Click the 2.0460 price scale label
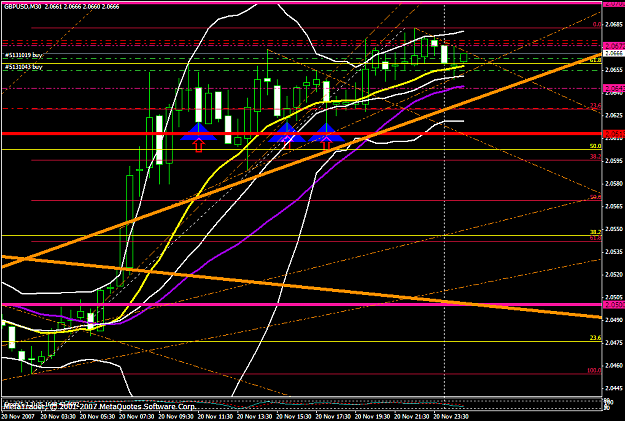 click(614, 365)
